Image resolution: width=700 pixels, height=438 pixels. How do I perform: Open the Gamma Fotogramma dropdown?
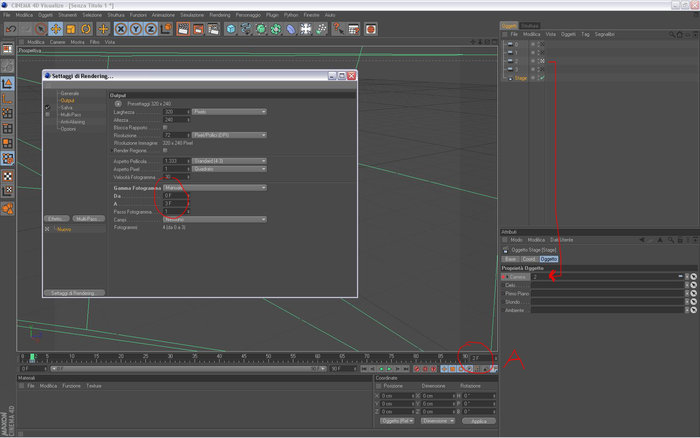click(215, 188)
